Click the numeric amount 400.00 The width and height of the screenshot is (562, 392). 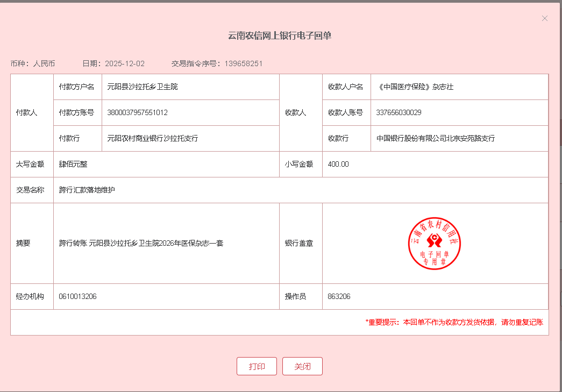coord(338,164)
